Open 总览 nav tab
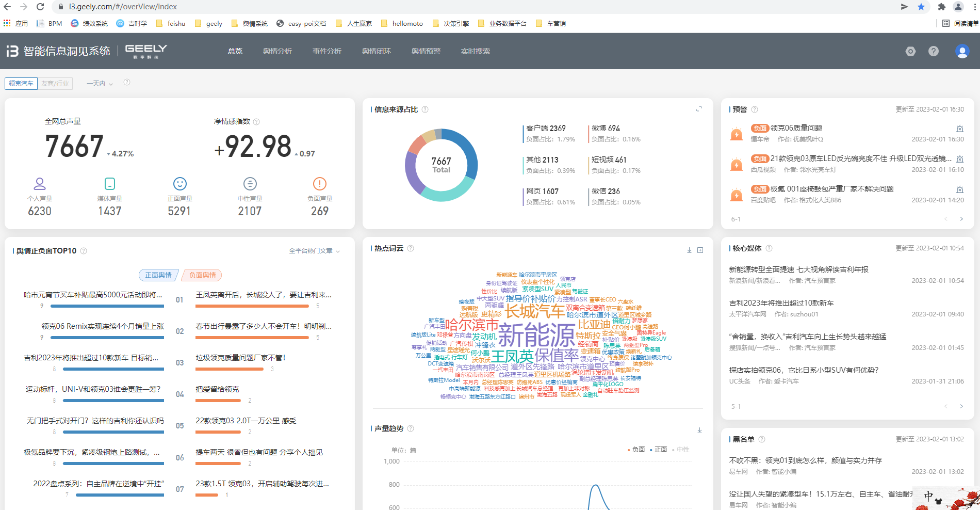980x510 pixels. 235,51
